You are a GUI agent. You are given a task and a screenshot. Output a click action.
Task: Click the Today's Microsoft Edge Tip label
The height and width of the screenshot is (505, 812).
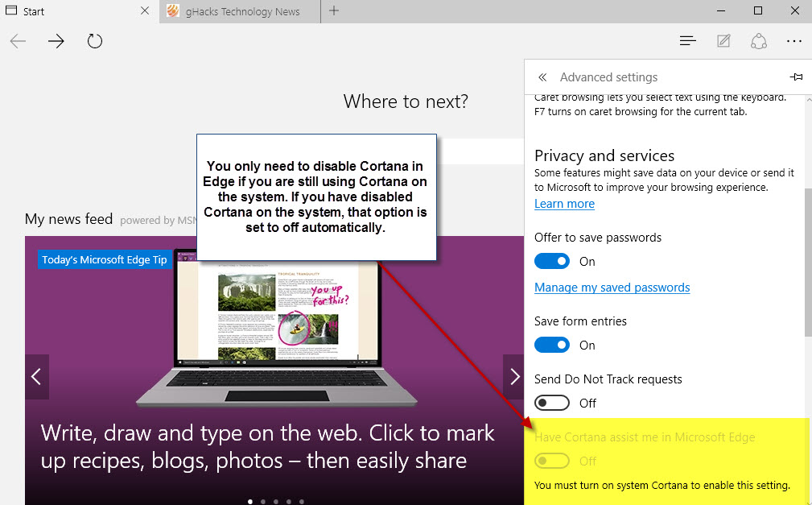[x=105, y=260]
